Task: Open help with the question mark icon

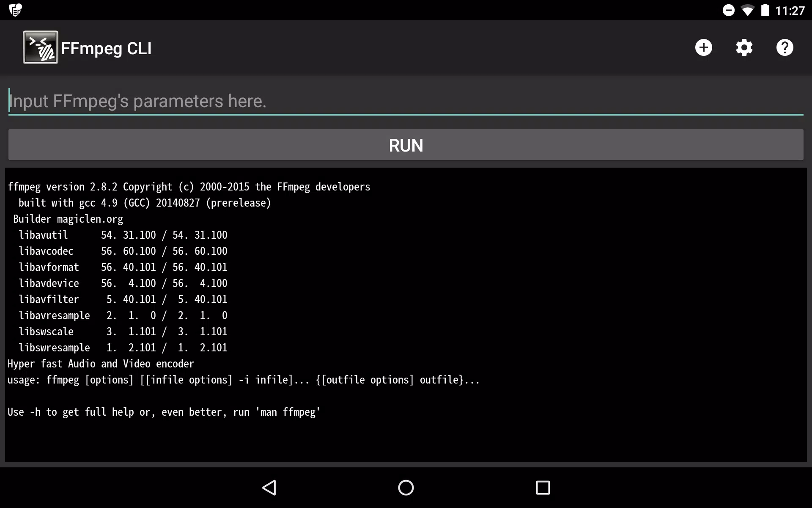Action: tap(785, 47)
